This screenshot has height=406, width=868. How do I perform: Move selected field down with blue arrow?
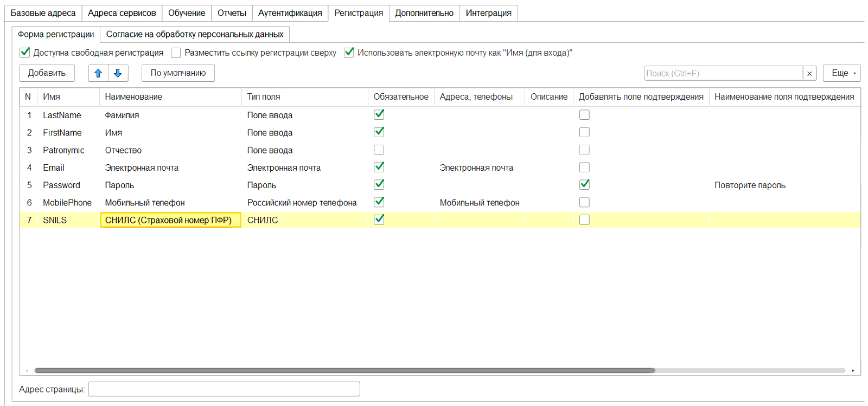point(118,73)
